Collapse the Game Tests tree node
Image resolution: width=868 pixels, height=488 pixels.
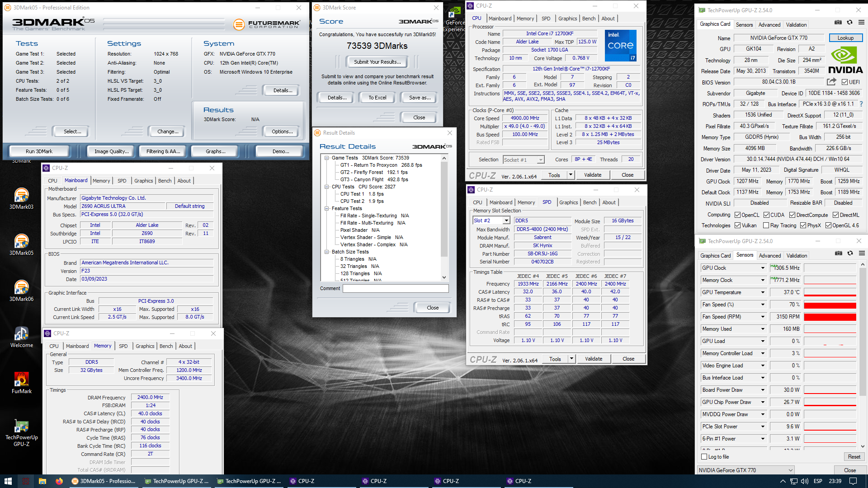326,158
